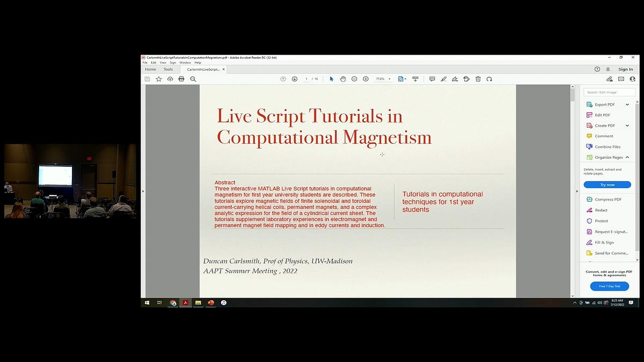Decrease zoom with the minus control
This screenshot has width=644, height=362.
coord(354,79)
